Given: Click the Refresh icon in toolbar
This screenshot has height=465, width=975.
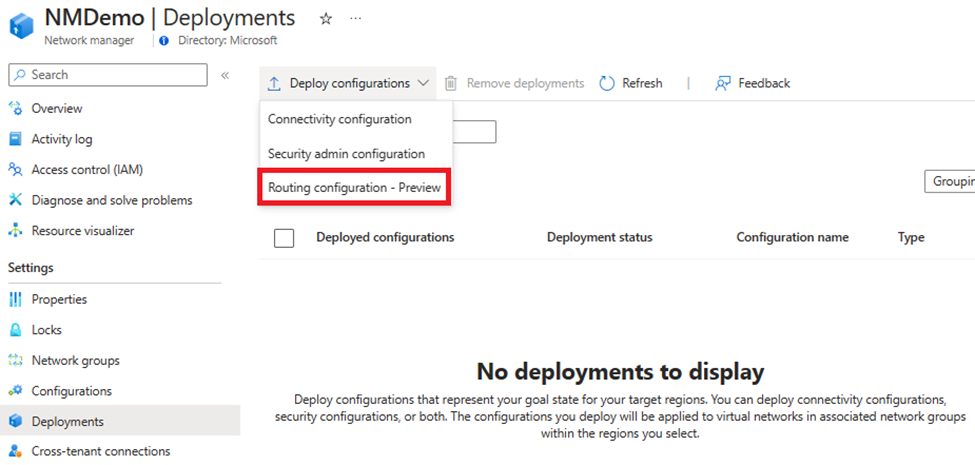Looking at the screenshot, I should tap(607, 84).
